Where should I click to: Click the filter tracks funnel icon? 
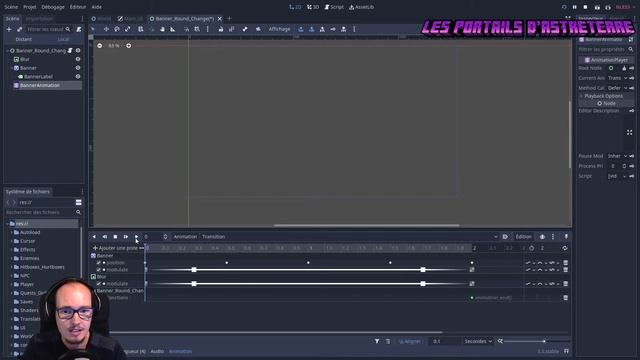(x=377, y=341)
